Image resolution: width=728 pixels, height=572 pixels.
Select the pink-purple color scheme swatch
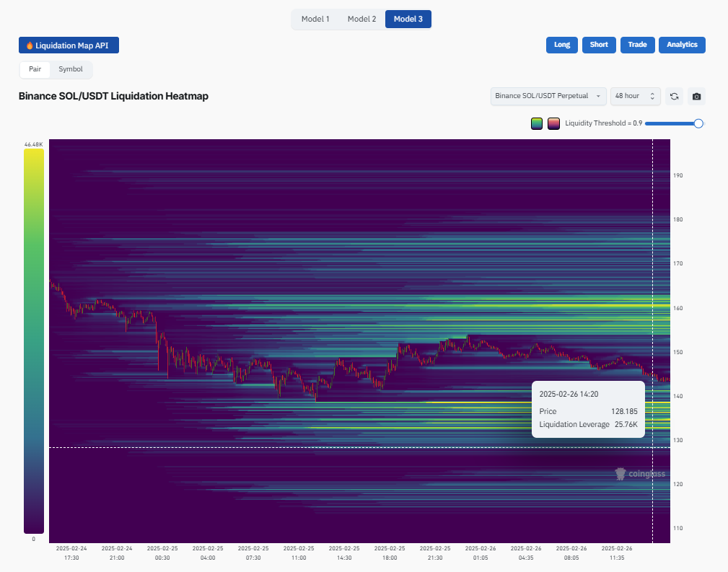pyautogui.click(x=553, y=123)
